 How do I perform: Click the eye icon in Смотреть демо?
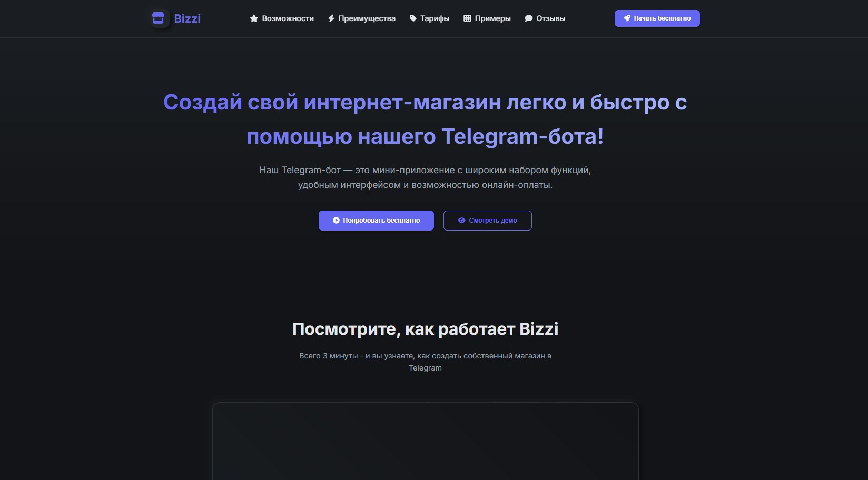[461, 221]
